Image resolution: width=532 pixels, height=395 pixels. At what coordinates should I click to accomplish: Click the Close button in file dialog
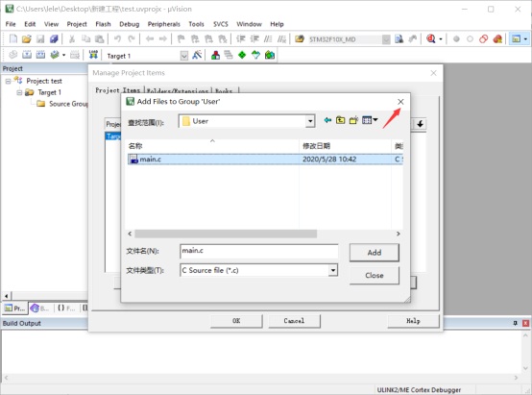(375, 276)
